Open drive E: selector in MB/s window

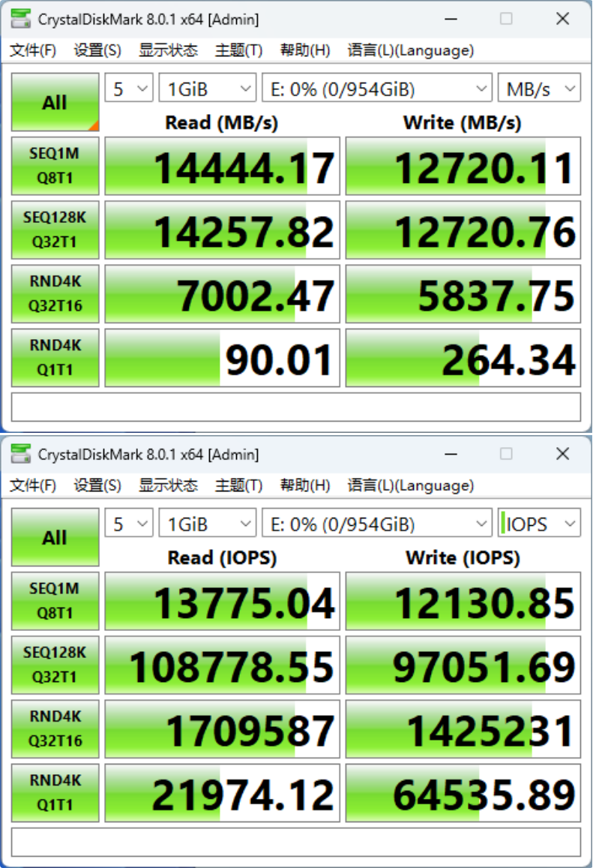pyautogui.click(x=376, y=89)
